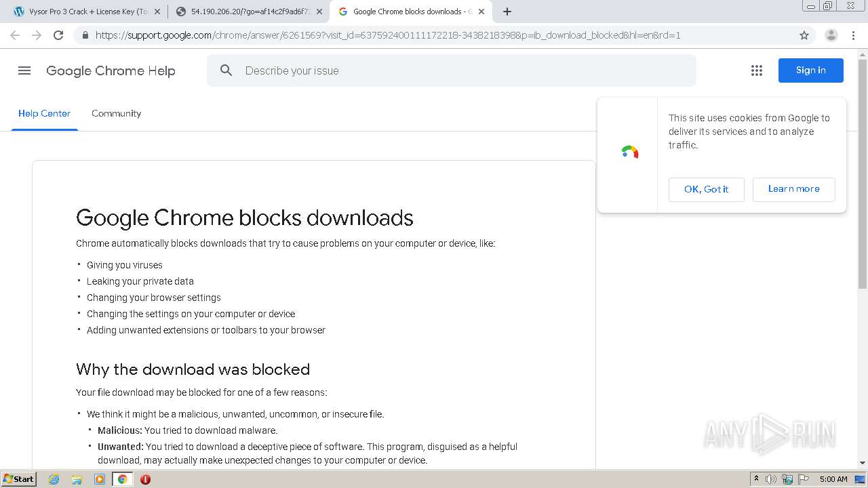Click the scrollbar down arrow
868x488 pixels.
[863, 463]
